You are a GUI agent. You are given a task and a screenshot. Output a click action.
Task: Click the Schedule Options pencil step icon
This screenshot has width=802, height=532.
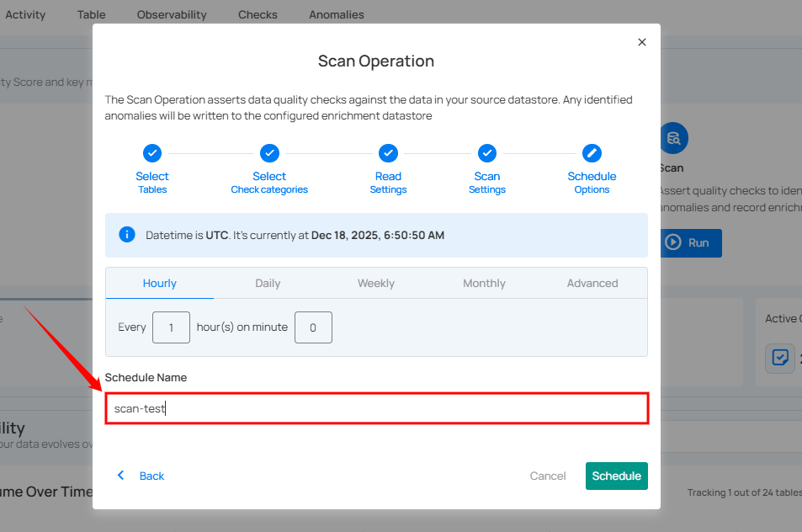pyautogui.click(x=592, y=153)
